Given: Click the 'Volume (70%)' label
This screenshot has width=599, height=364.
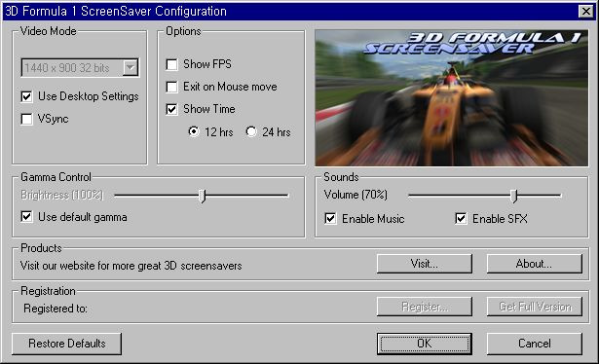Looking at the screenshot, I should click(x=356, y=195).
